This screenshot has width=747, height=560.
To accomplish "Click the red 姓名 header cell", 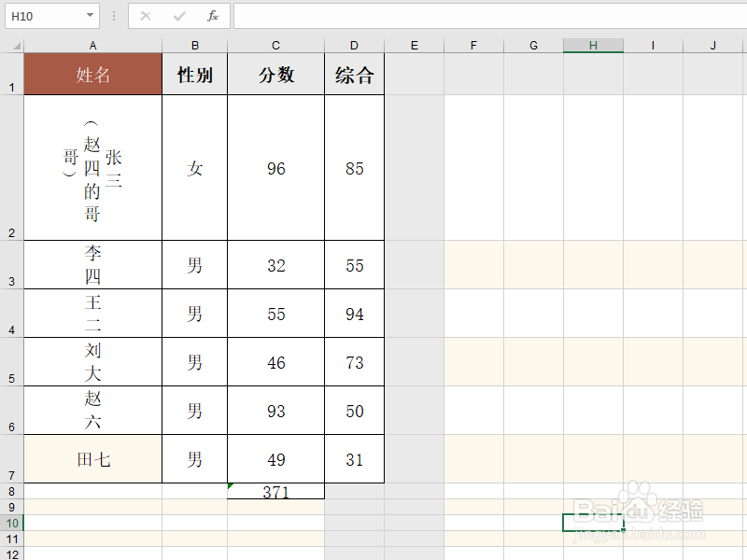I will (92, 75).
